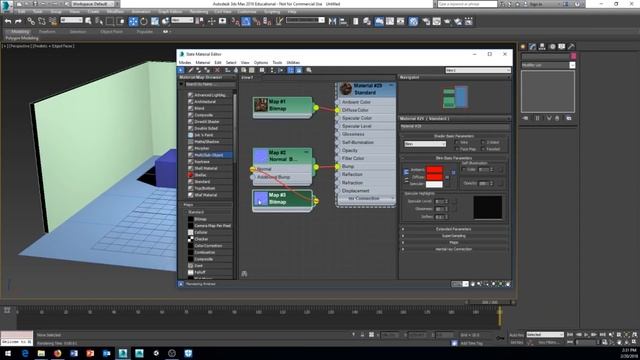
Task: Expand the SuperSampling rollout
Action: pos(453,236)
